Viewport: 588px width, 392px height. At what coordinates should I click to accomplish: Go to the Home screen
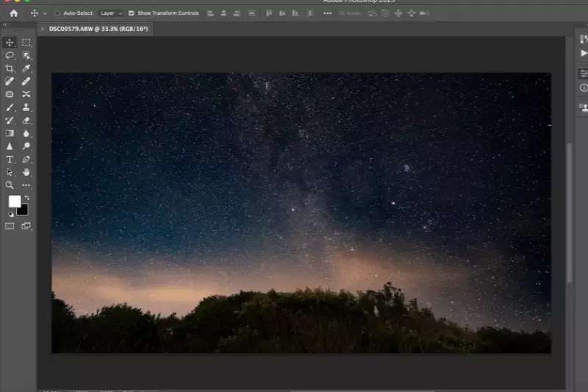(x=13, y=13)
